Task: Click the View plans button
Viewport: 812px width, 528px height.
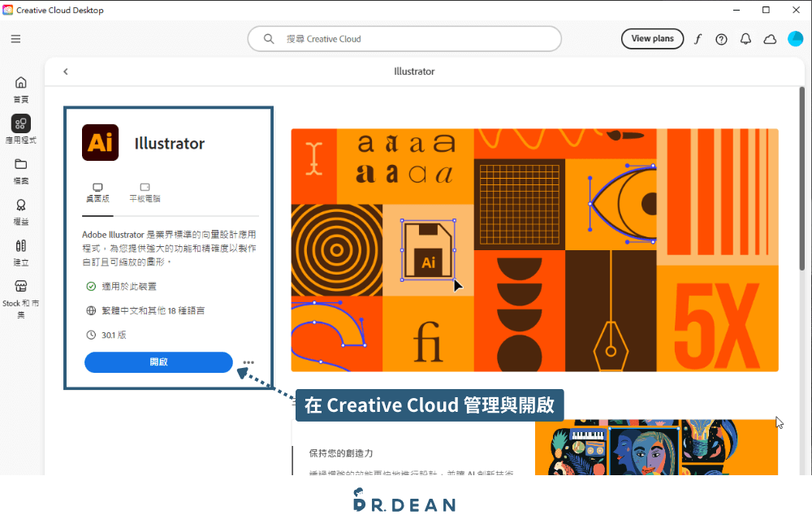Action: coord(653,39)
